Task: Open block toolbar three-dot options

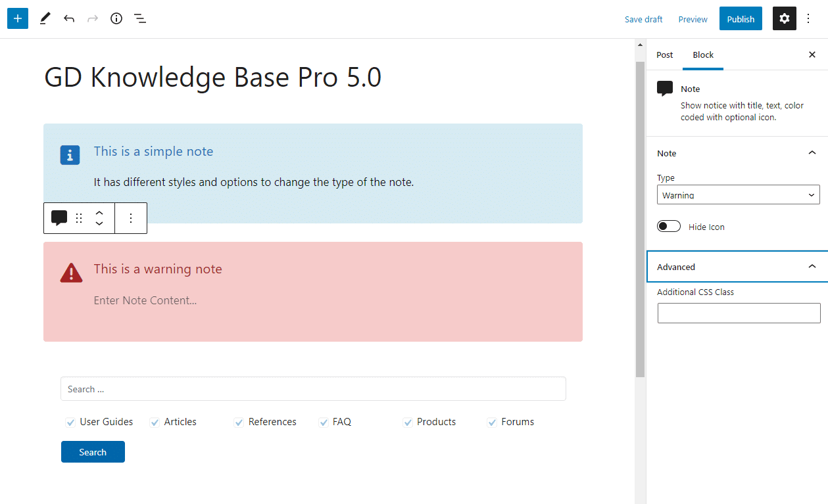Action: pos(131,218)
